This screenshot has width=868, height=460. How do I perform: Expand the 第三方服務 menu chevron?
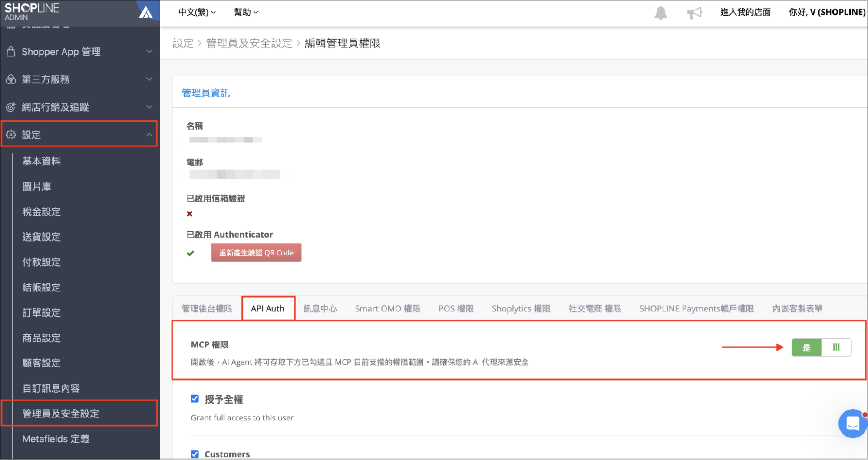[x=149, y=79]
